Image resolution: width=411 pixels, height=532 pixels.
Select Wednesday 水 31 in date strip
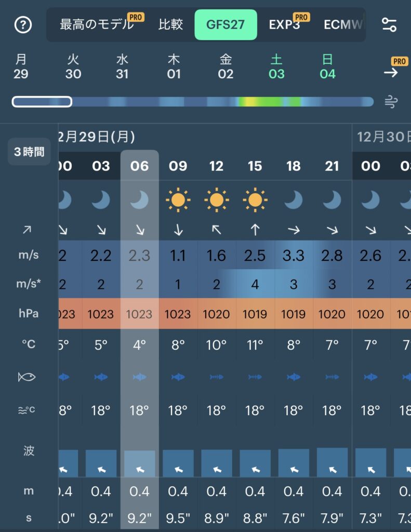pyautogui.click(x=122, y=67)
